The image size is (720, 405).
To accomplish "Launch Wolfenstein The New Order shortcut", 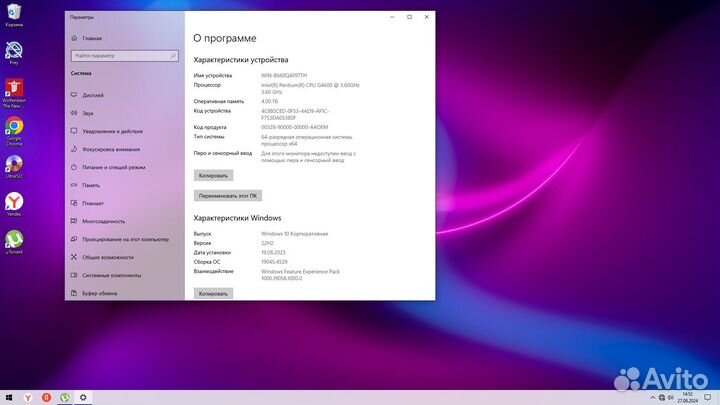I will tap(14, 93).
